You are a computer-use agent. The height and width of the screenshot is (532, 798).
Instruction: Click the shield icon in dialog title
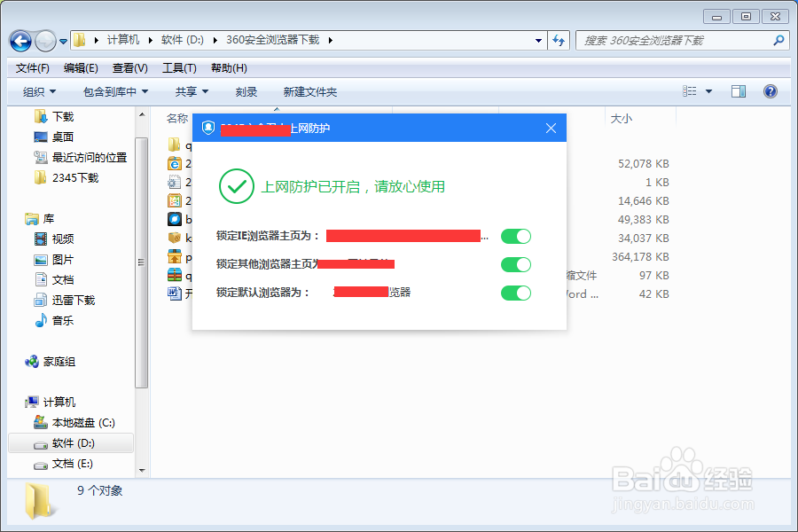pyautogui.click(x=208, y=128)
